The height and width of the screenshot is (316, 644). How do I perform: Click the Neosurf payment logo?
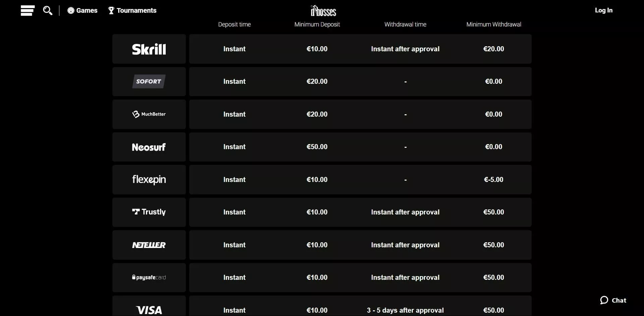[149, 147]
